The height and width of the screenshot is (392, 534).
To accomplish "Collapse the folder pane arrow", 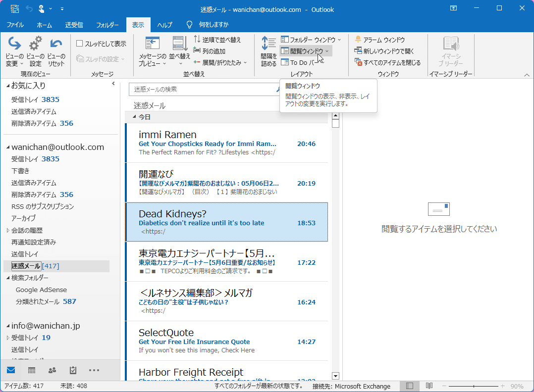I will pyautogui.click(x=113, y=84).
